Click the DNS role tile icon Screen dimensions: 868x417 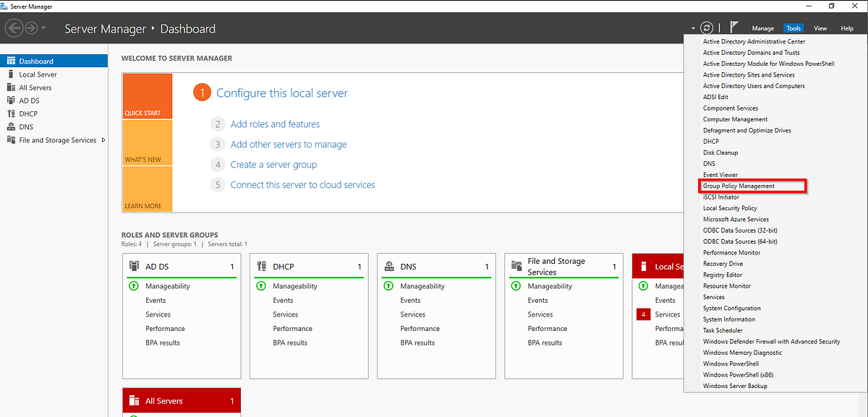[388, 266]
